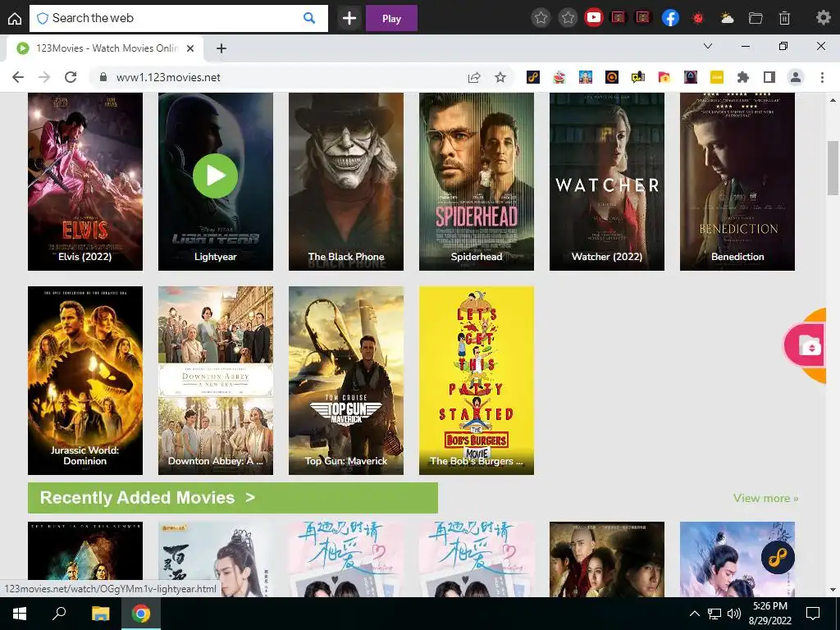This screenshot has width=840, height=630.
Task: Click the share page icon in the address bar
Action: tap(473, 78)
